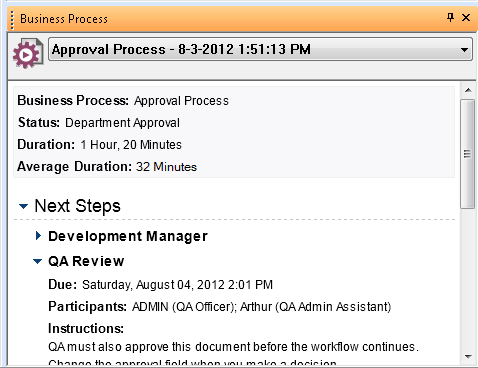Click the QA Review heading
This screenshot has width=478, height=368.
pos(86,261)
